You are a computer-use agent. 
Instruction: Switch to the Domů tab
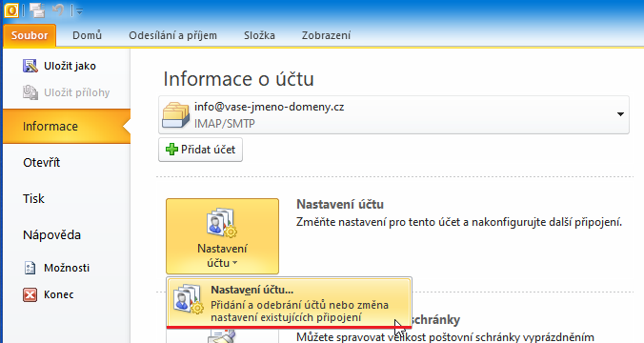pyautogui.click(x=87, y=36)
